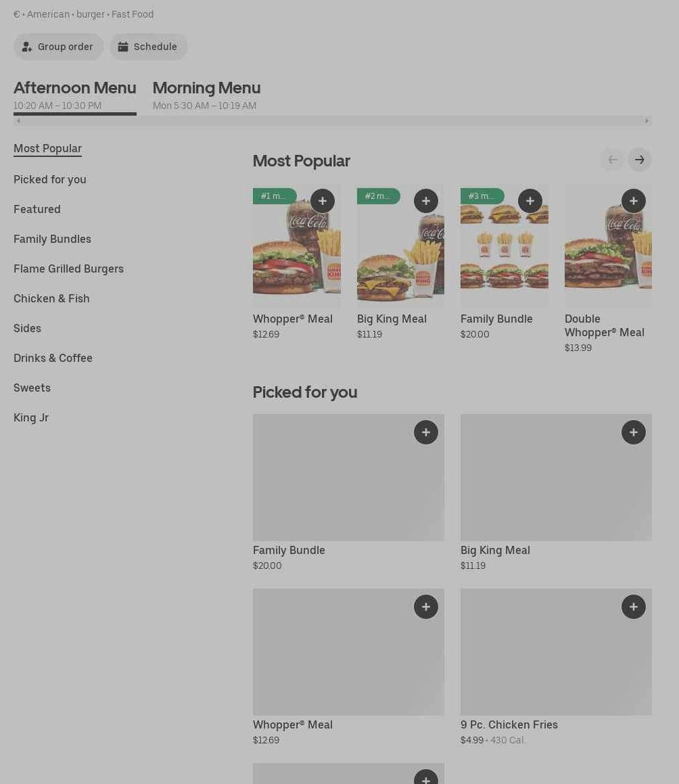Screen dimensions: 679x784
Task: Navigate to King Jr category
Action: (31, 417)
